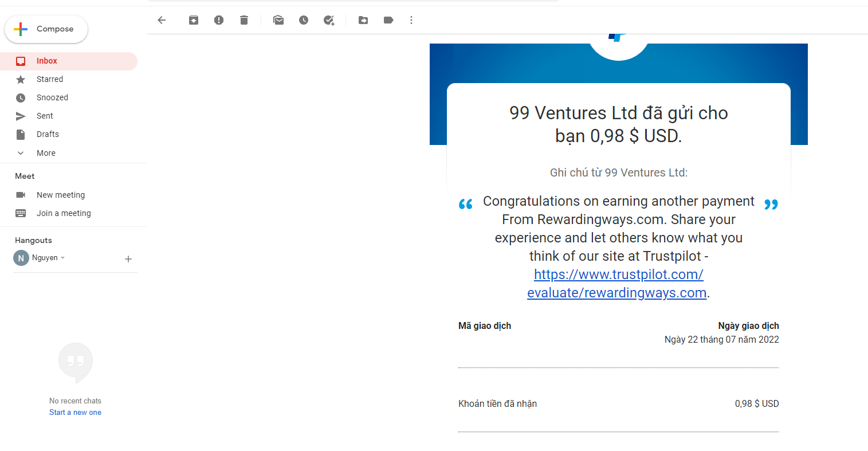Snooze this email using clock icon

(304, 20)
